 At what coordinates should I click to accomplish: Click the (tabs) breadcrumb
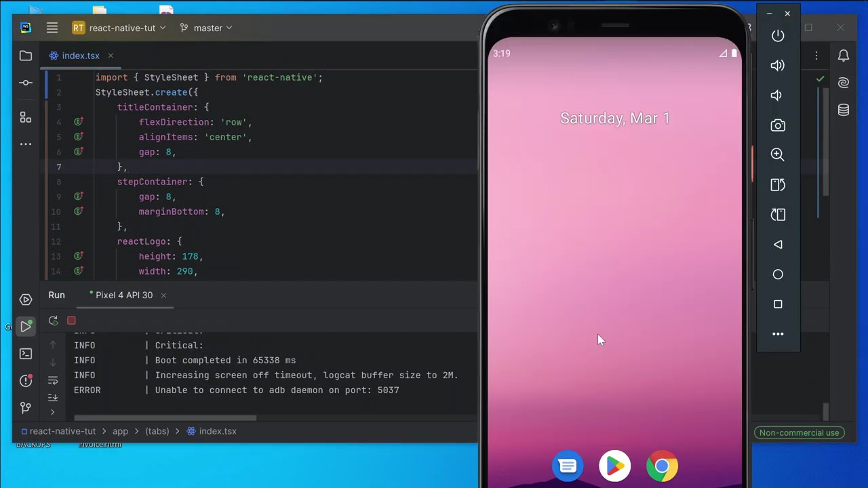pos(157,431)
